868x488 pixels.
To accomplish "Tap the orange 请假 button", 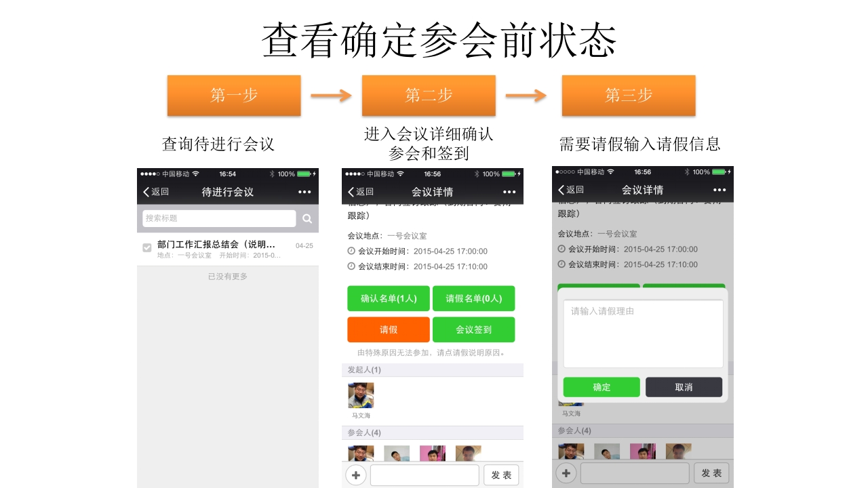I will coord(389,329).
